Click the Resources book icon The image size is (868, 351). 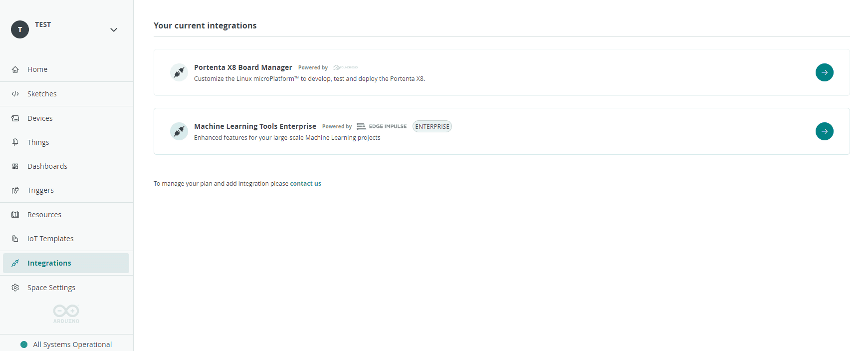(15, 215)
